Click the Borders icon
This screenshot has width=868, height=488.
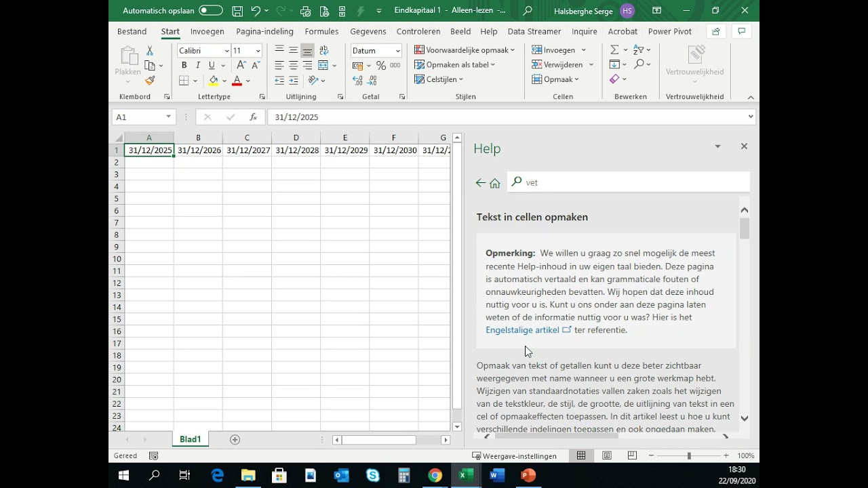point(184,80)
